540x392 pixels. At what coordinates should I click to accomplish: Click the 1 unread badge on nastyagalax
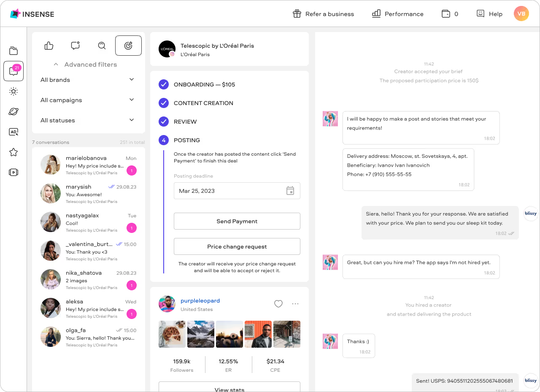(132, 228)
